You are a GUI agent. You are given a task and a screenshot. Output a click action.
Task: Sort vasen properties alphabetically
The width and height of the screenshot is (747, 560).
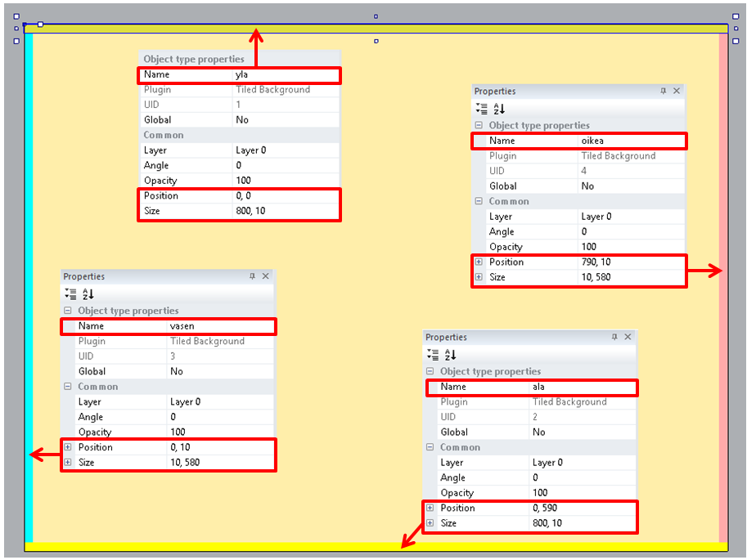click(88, 294)
